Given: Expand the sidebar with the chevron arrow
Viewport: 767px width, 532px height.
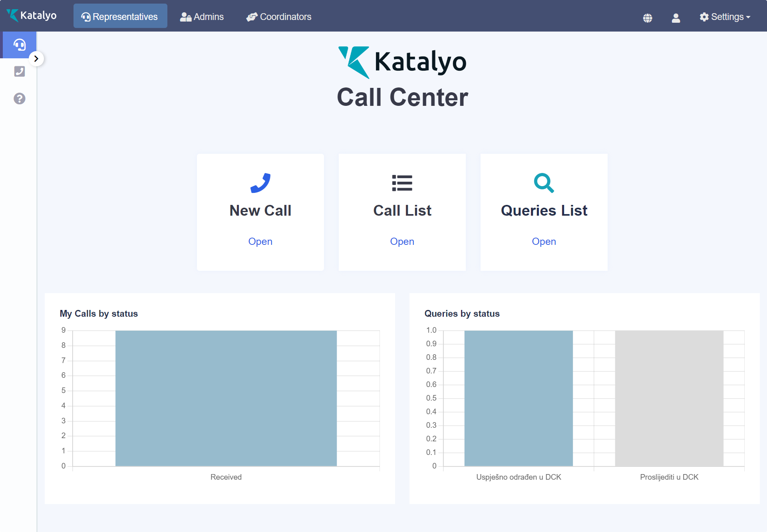Looking at the screenshot, I should [x=36, y=59].
